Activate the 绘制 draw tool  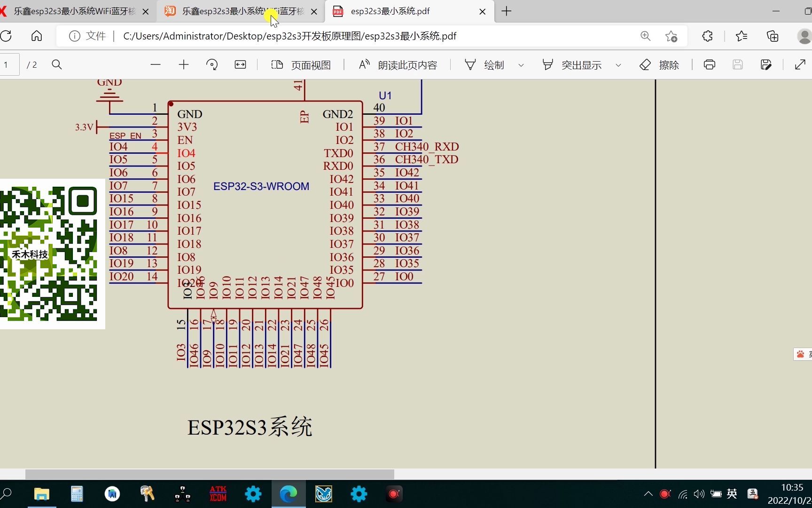[484, 65]
